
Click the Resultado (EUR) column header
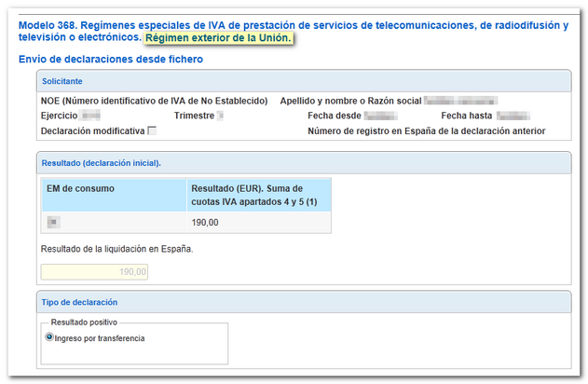point(258,195)
